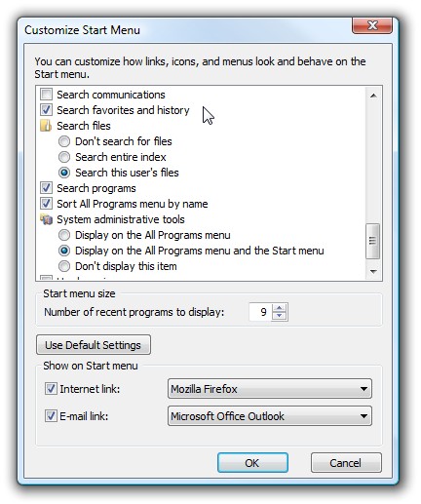Click the System administrative tools label
Screen dimensions: 421x504
click(x=121, y=219)
